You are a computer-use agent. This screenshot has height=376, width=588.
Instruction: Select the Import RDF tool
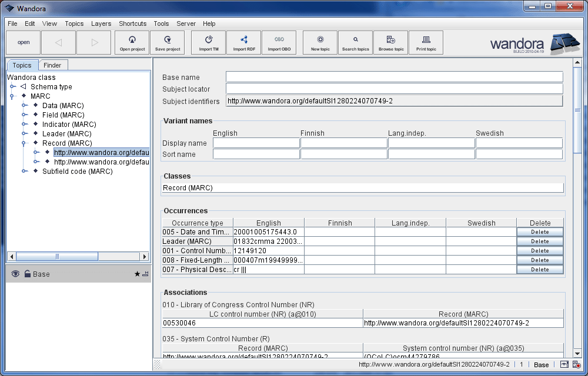pyautogui.click(x=243, y=42)
